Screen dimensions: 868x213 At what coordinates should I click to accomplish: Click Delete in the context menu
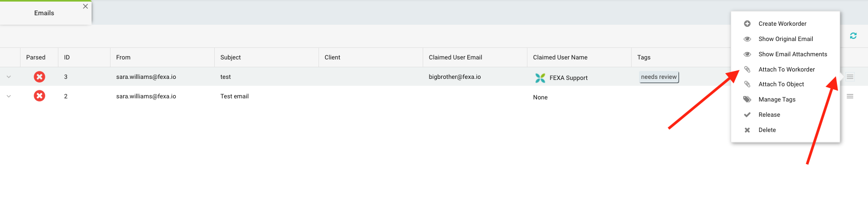click(x=767, y=130)
